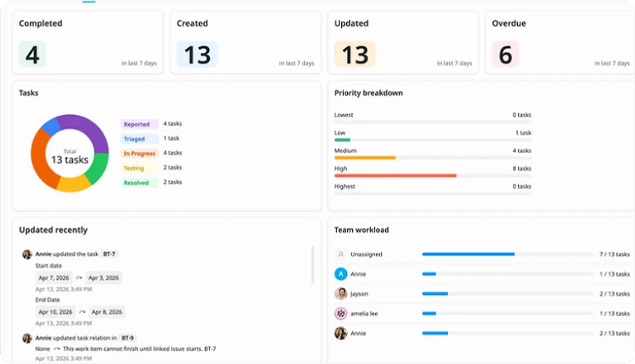Click the arrow after None in relation update
Screen dimensions: 635x364
coord(57,349)
